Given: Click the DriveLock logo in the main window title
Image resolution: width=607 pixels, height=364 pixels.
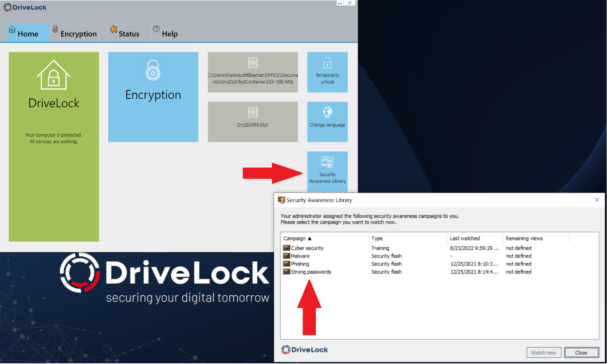Looking at the screenshot, I should (x=25, y=7).
